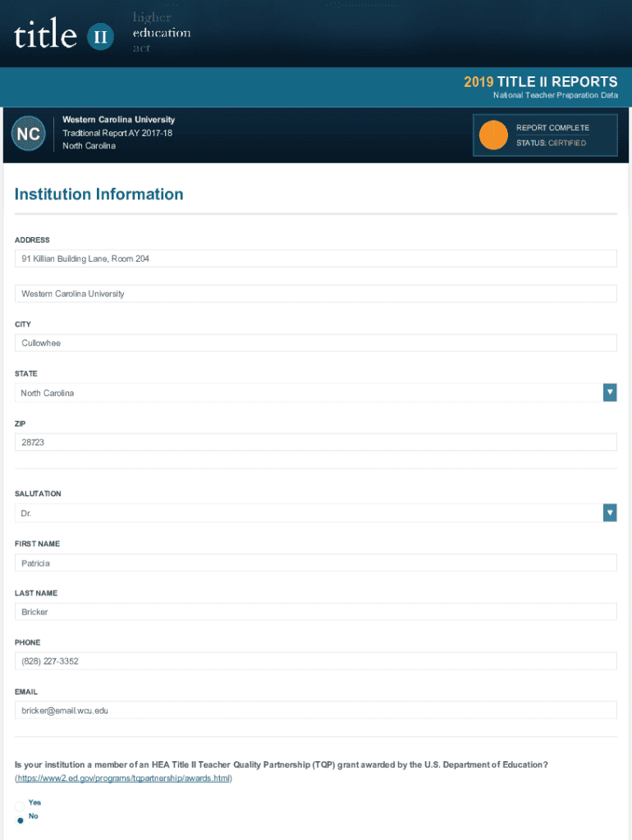This screenshot has height=840, width=632.
Task: Click the orange report status circle
Action: pyautogui.click(x=492, y=135)
